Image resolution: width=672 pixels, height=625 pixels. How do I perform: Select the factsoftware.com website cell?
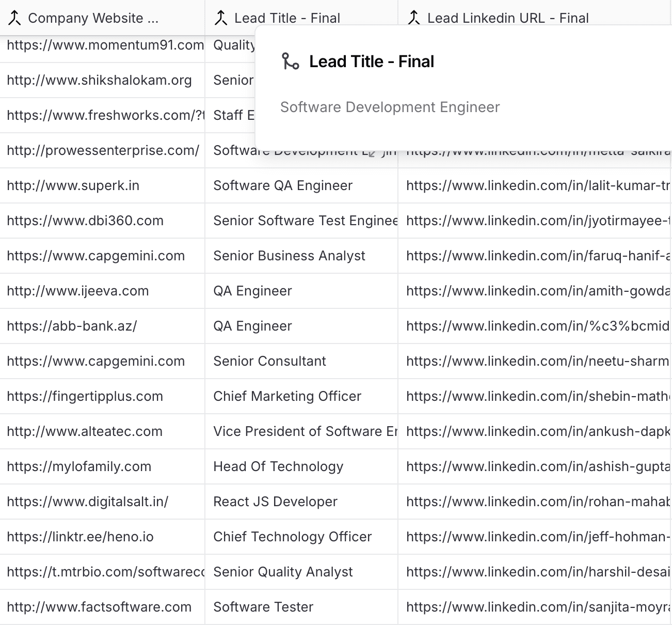[x=102, y=607]
